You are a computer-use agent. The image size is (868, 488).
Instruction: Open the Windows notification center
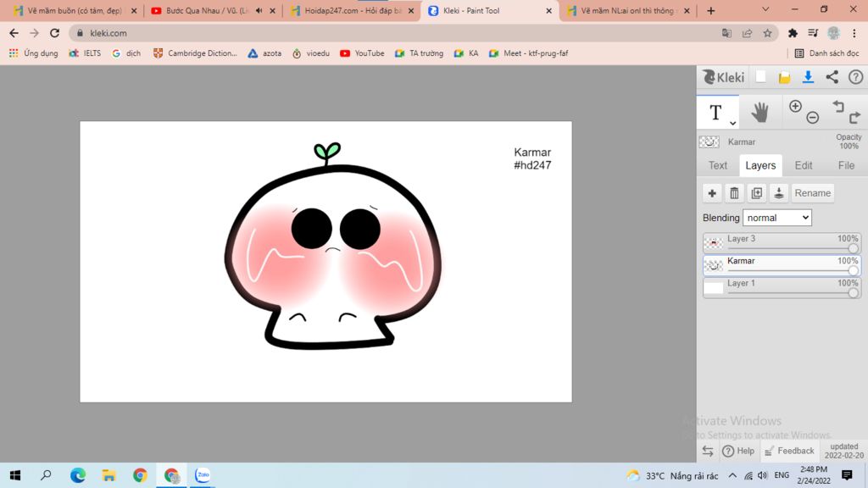click(847, 475)
